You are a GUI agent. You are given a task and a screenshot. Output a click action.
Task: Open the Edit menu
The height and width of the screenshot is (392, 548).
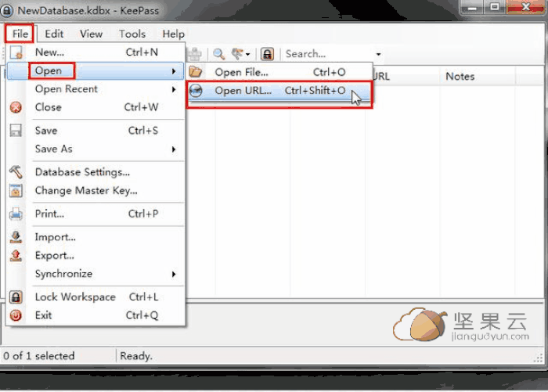point(54,34)
